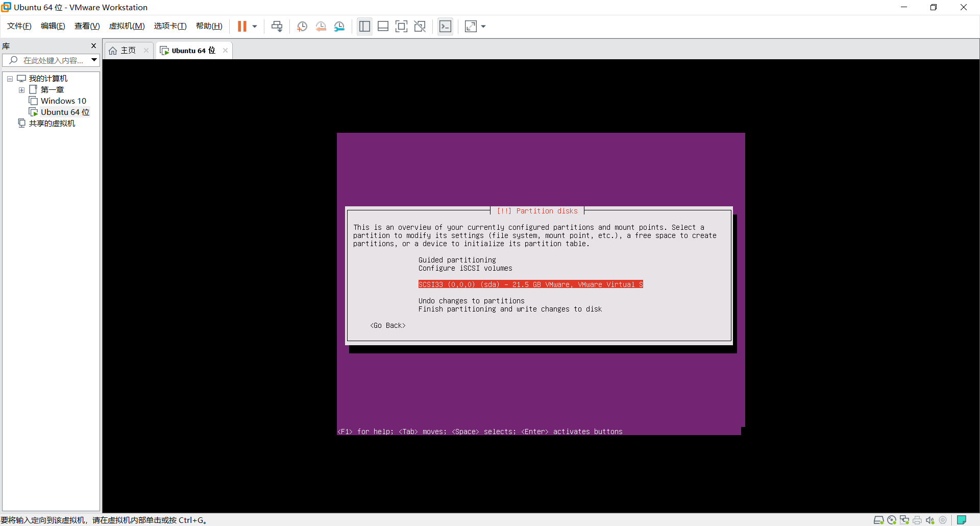Pause the virtual machine with the orange pause icon

(242, 27)
